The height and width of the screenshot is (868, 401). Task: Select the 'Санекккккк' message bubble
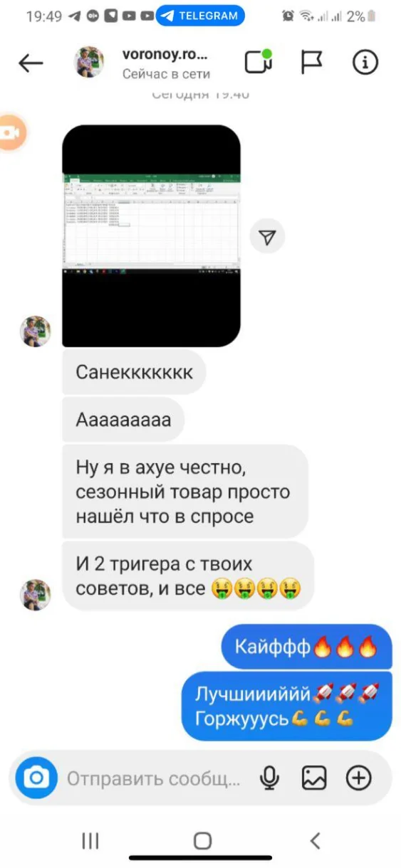134,372
